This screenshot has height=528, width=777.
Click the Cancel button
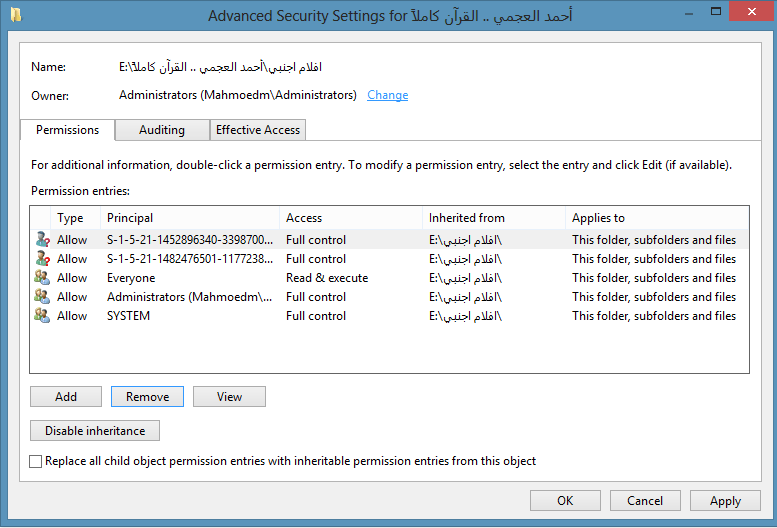(x=645, y=501)
